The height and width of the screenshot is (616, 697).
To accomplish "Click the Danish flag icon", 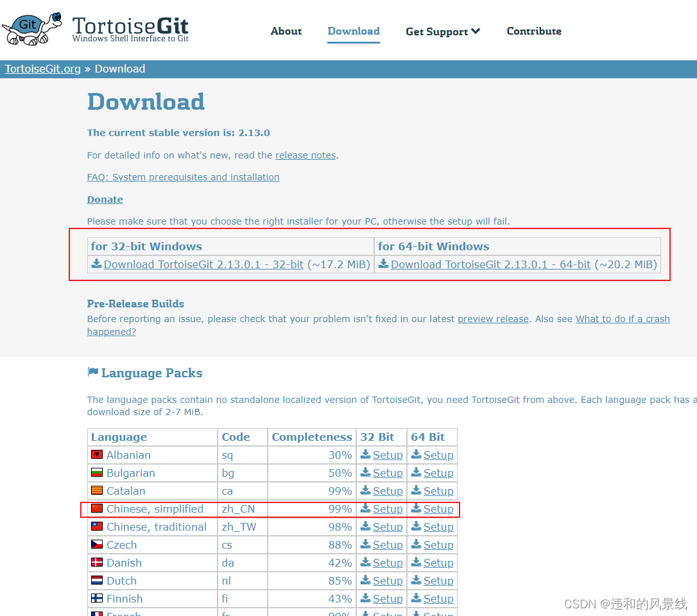I will pos(97,562).
